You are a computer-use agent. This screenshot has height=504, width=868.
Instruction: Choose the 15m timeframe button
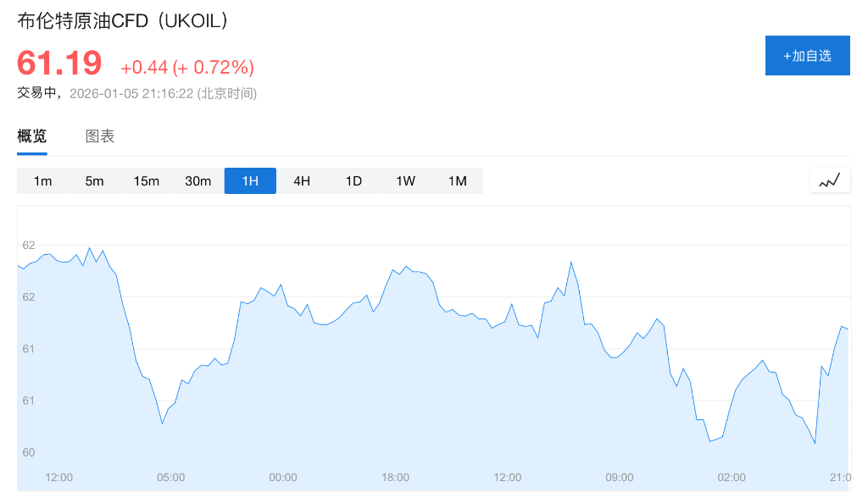click(146, 181)
